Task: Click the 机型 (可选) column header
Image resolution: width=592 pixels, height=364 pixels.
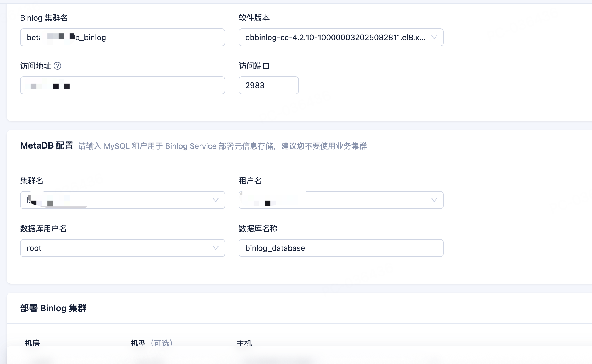Action: pyautogui.click(x=152, y=343)
